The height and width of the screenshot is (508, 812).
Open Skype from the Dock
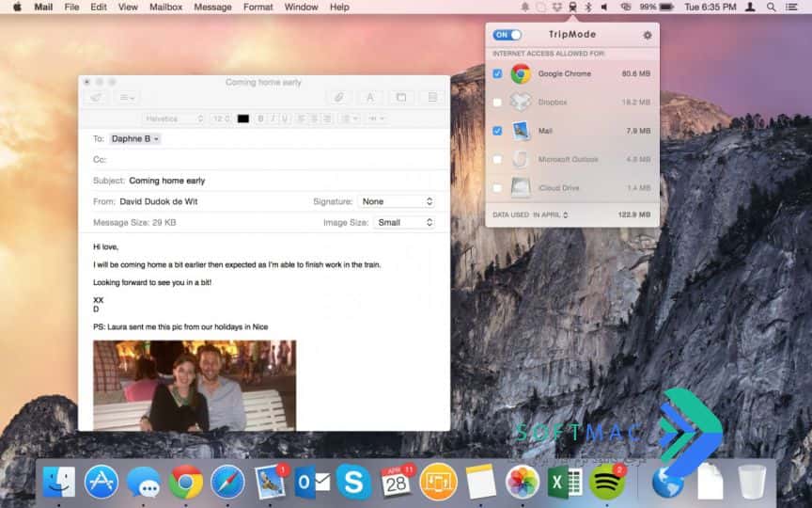[353, 482]
